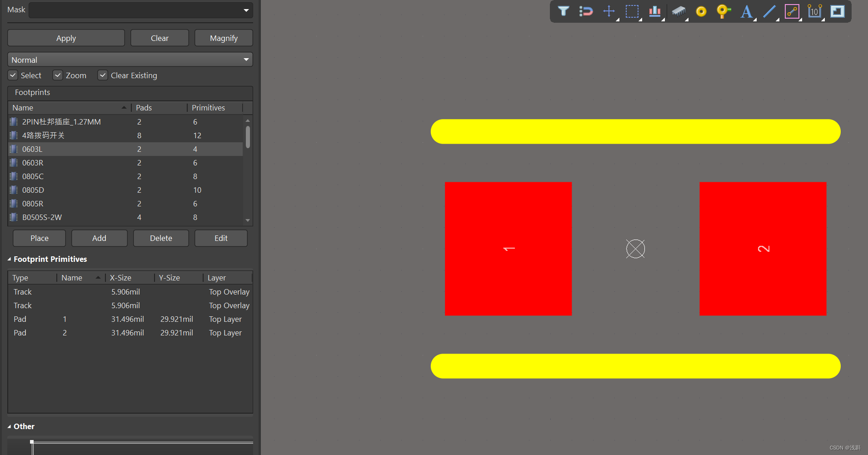Click the place component chip icon
Image resolution: width=868 pixels, height=455 pixels.
(678, 11)
